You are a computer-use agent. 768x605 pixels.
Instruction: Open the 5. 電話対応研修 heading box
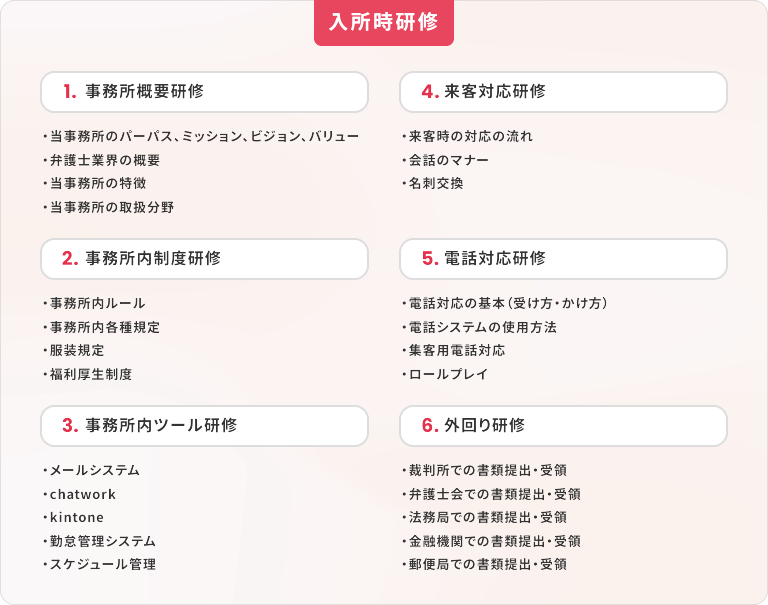point(563,259)
